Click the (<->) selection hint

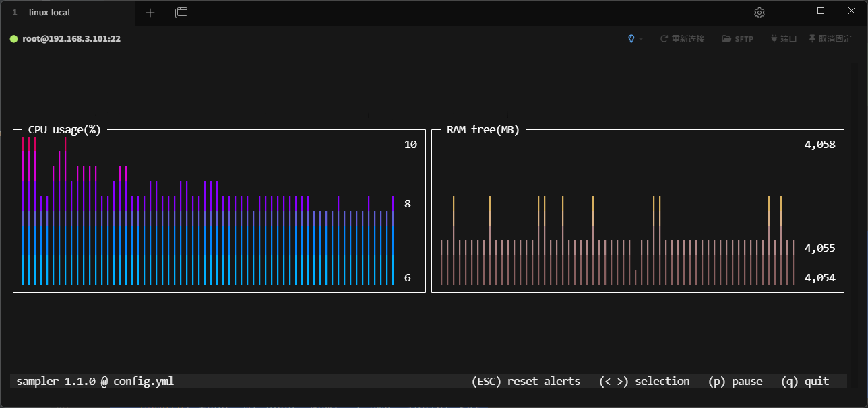point(644,382)
